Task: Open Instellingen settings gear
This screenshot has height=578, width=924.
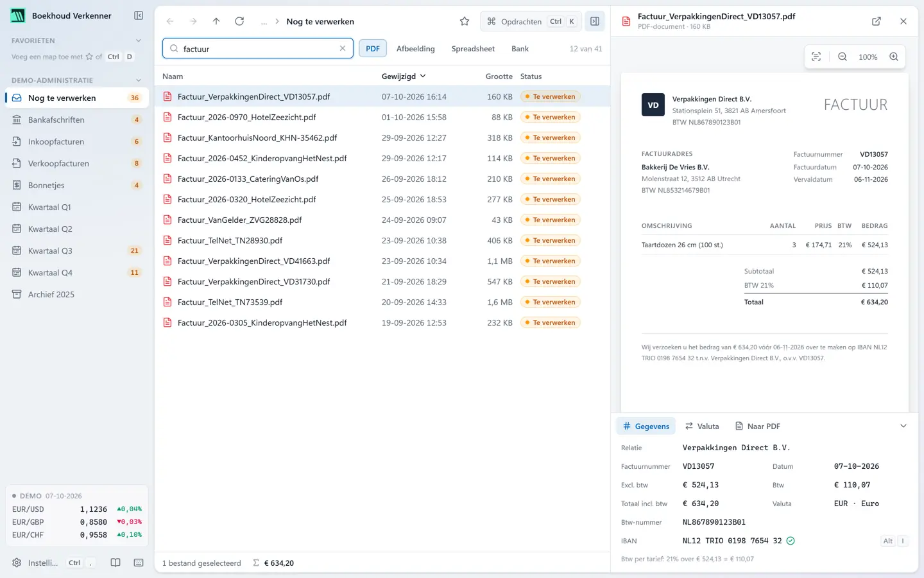Action: point(17,563)
